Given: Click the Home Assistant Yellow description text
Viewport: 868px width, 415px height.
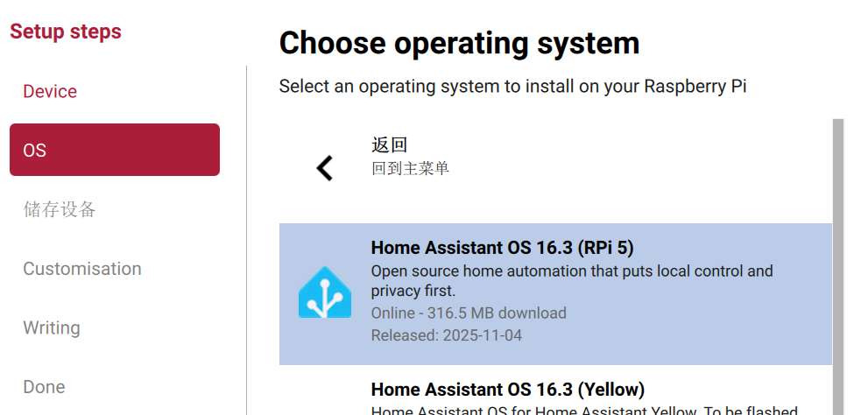Looking at the screenshot, I should (584, 411).
